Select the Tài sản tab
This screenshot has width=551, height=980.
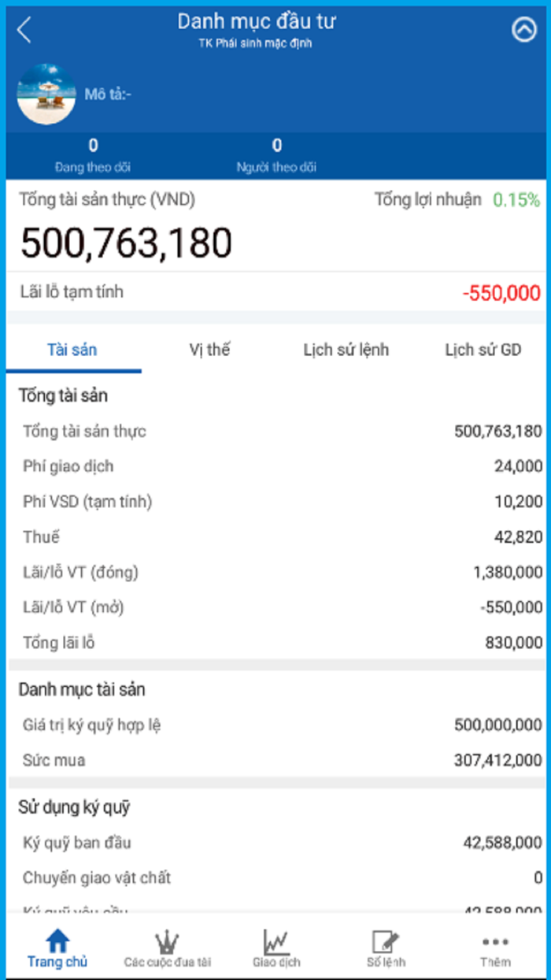pos(73,350)
